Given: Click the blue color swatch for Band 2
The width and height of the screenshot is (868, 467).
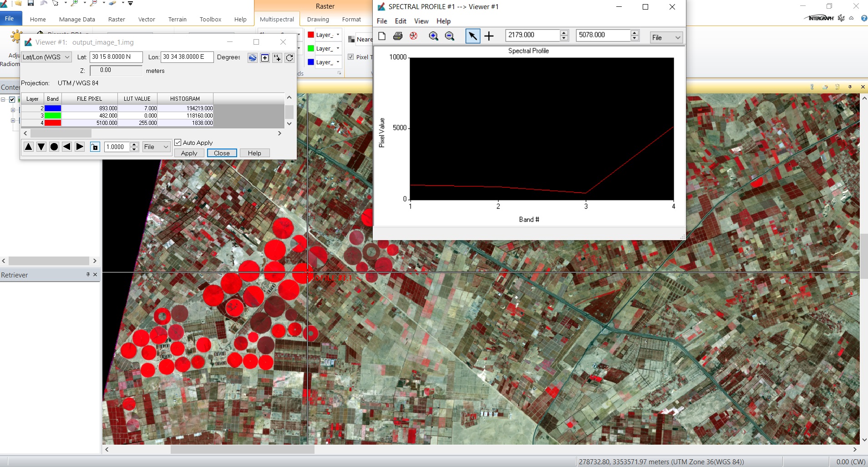Looking at the screenshot, I should [53, 108].
